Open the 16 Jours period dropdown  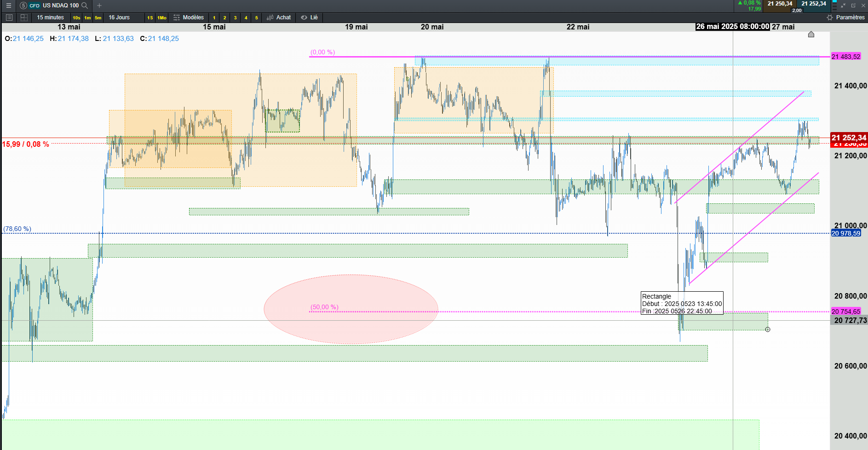[x=119, y=17]
